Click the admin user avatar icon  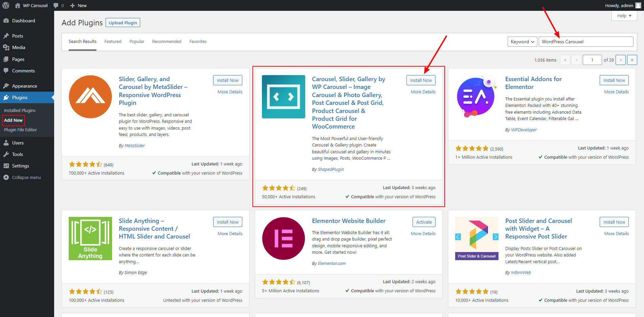tap(638, 5)
